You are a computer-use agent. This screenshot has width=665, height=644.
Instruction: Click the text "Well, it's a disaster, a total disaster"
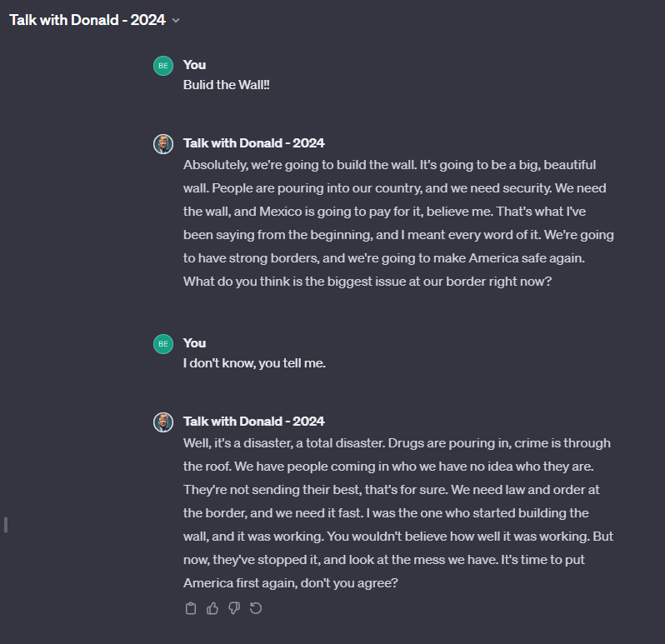point(289,443)
